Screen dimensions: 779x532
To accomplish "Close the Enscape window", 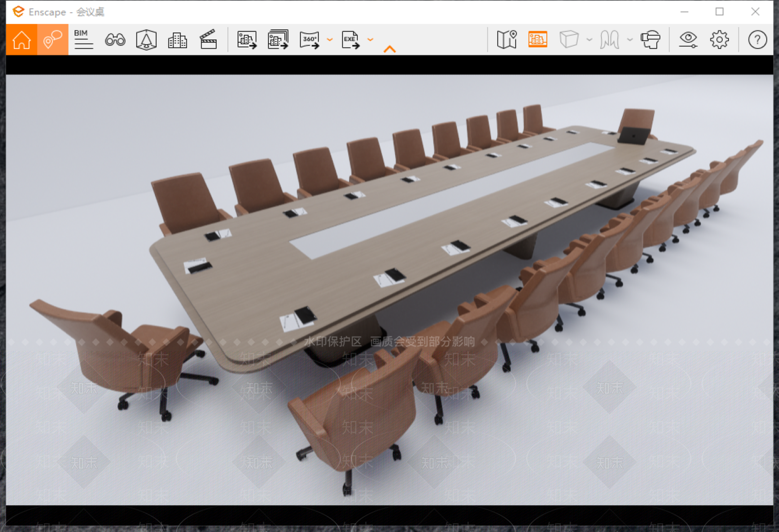I will (755, 12).
